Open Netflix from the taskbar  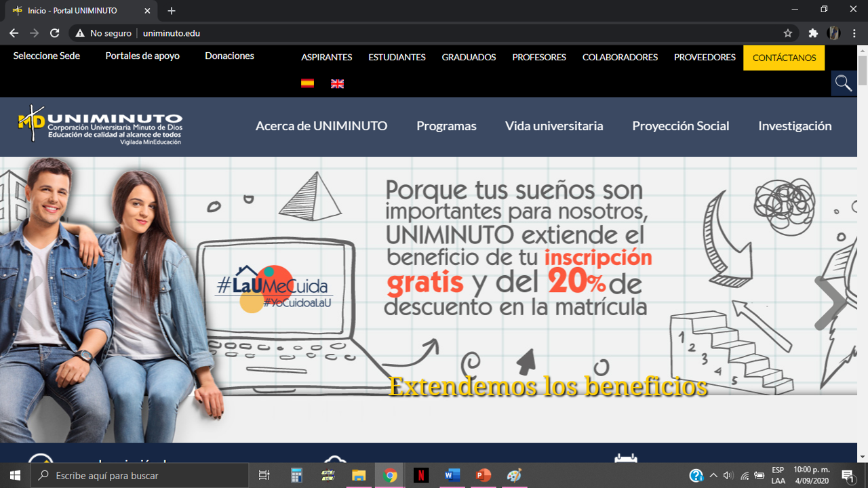click(x=421, y=476)
